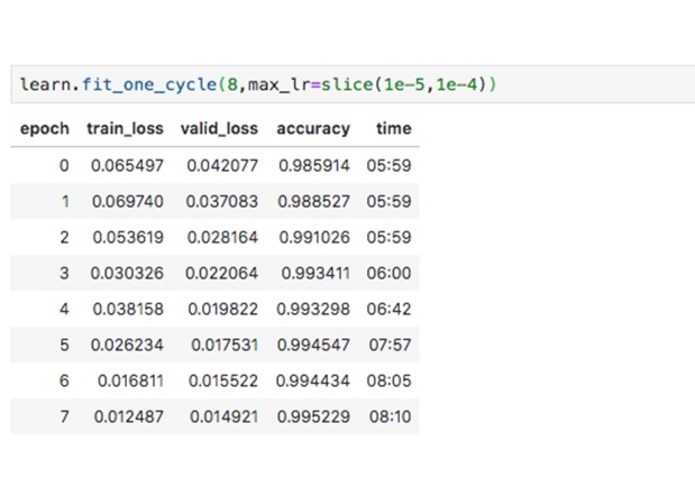Click accuracy value 0.988527
Screen dimensions: 695x494
(x=314, y=202)
